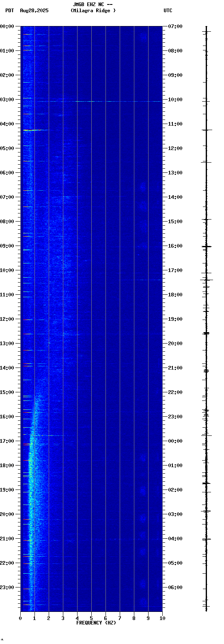Viewport: 224px width, 644px height.
Task: Click the 07:00 UTC time label
Action: pos(175,26)
